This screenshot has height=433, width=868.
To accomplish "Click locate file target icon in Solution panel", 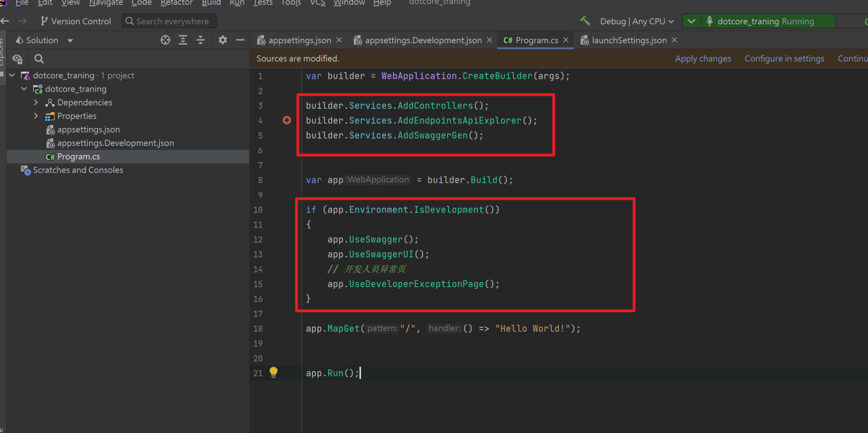I will [165, 40].
